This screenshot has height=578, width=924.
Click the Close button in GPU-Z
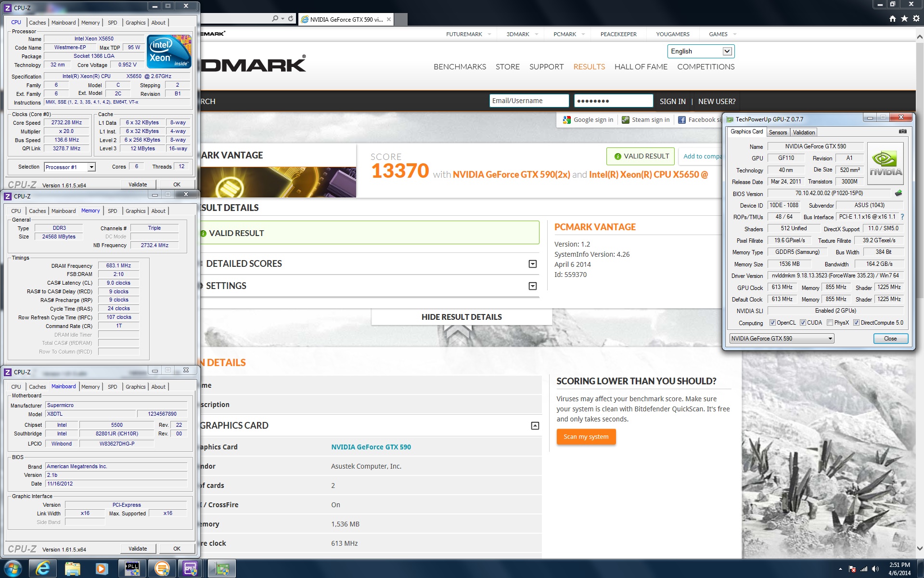890,339
